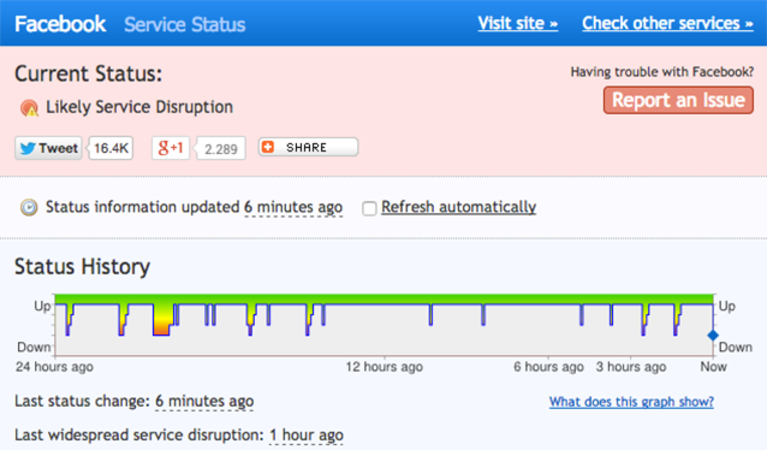
Task: Click the wide orange outage dip in graph
Action: click(161, 319)
